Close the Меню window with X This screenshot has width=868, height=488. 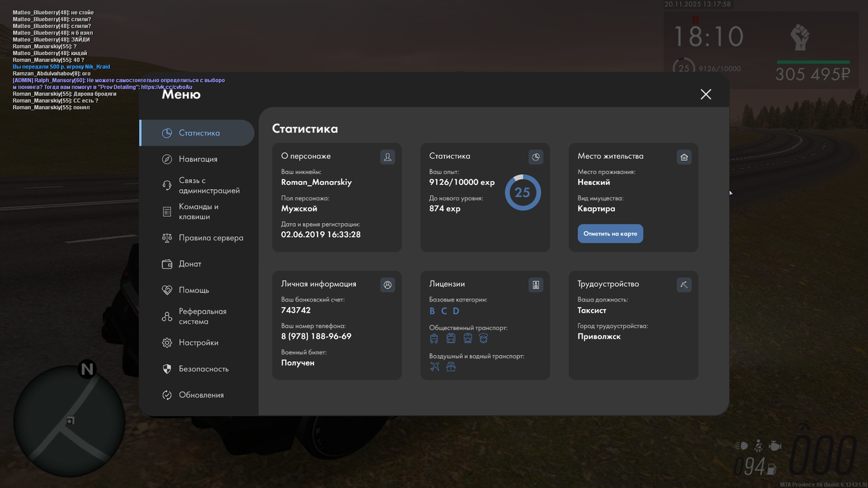coord(706,94)
